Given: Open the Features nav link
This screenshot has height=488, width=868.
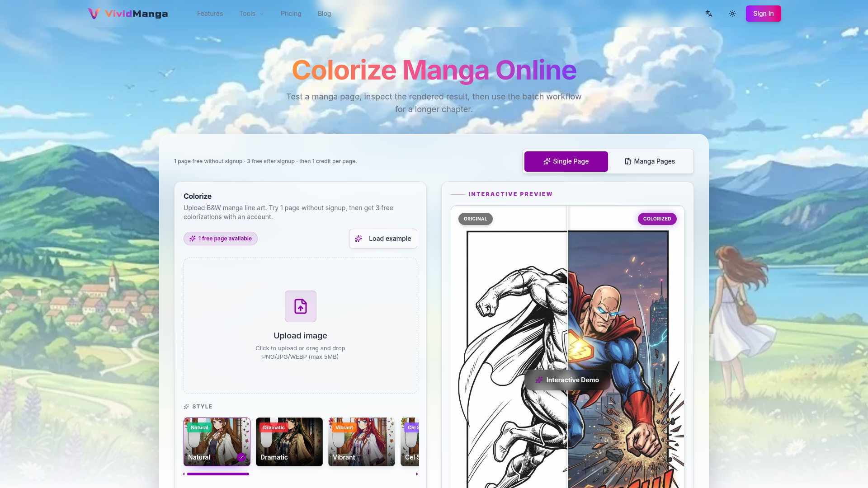Looking at the screenshot, I should pos(210,14).
